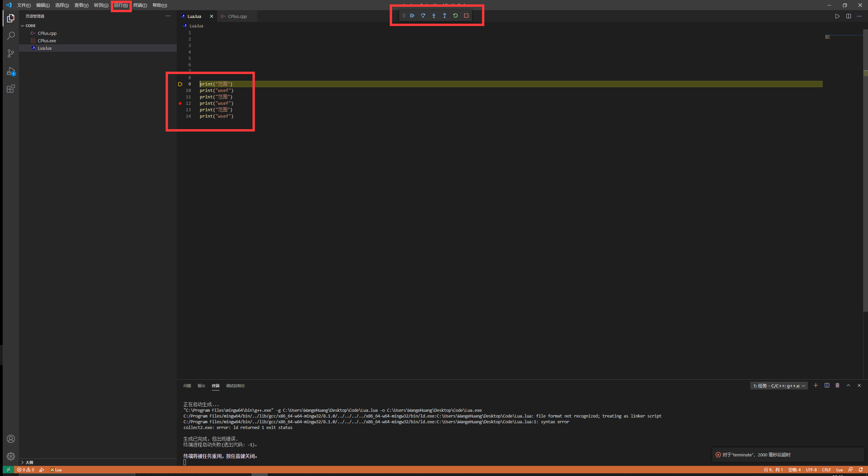This screenshot has width=868, height=476.
Task: Restart the debug session
Action: pos(455,16)
